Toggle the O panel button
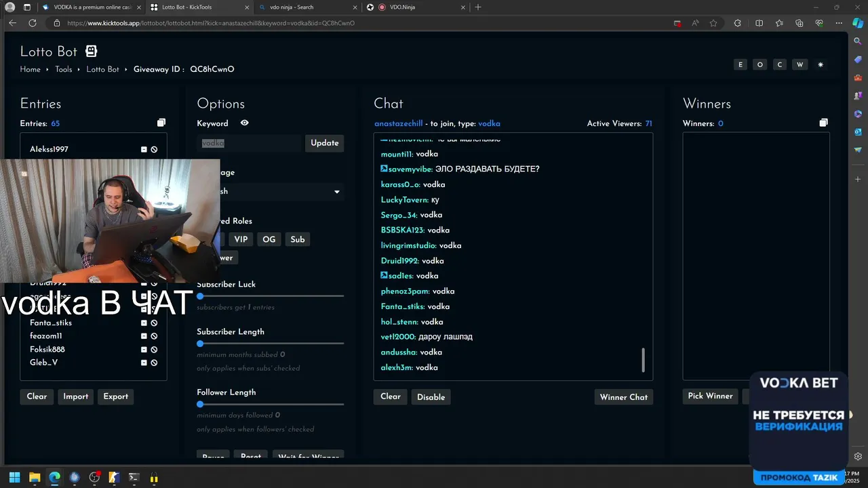The image size is (868, 488). 760,64
